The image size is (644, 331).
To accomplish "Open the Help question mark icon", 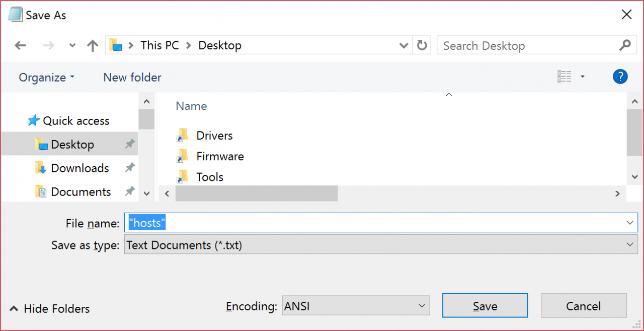I will point(620,77).
